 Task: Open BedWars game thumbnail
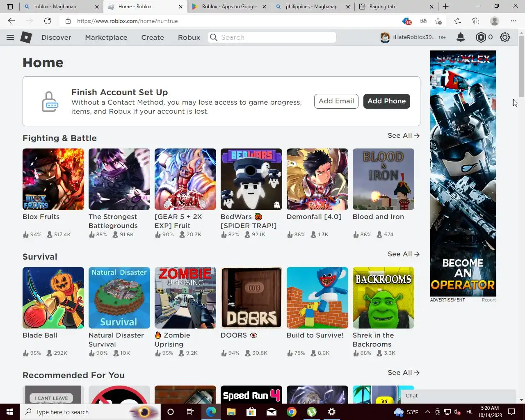tap(251, 179)
